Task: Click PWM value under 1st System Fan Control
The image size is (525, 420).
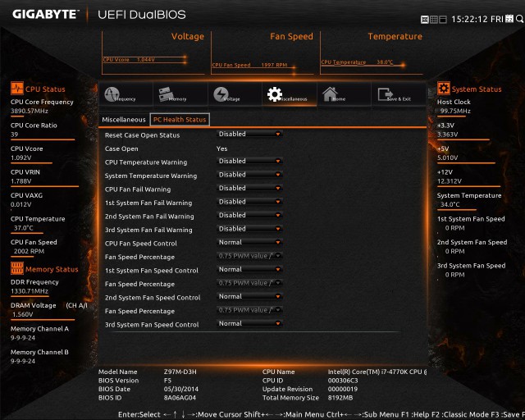Action: point(249,283)
